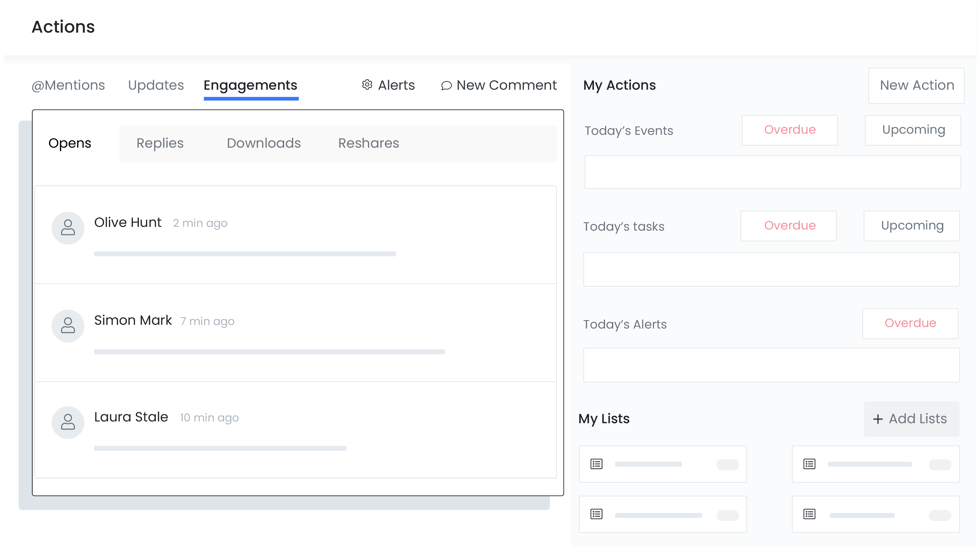Click Overdue next to Today's Alerts
Screen dimensions: 980x547
[x=910, y=324]
